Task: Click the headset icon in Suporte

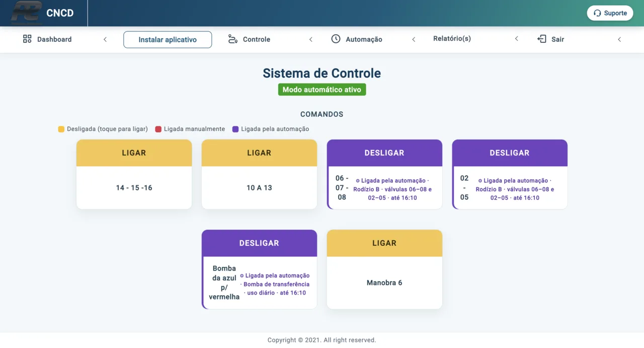Action: (597, 13)
